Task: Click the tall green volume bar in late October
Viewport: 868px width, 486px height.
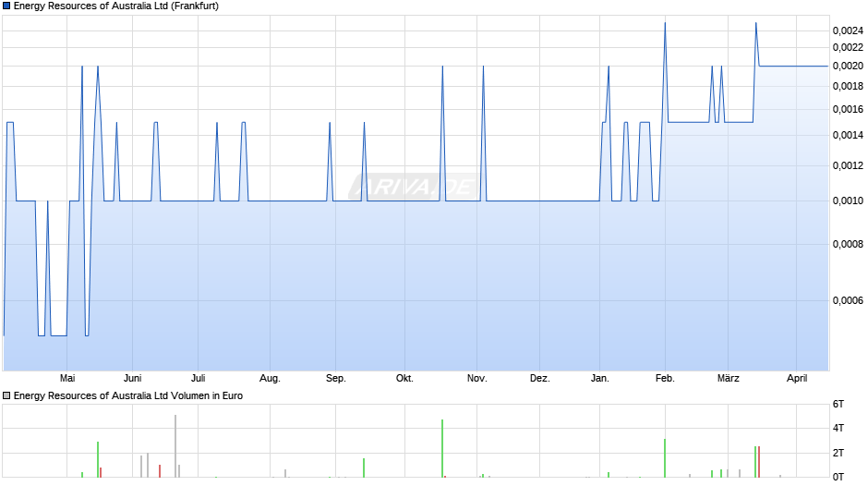Action: tap(442, 448)
